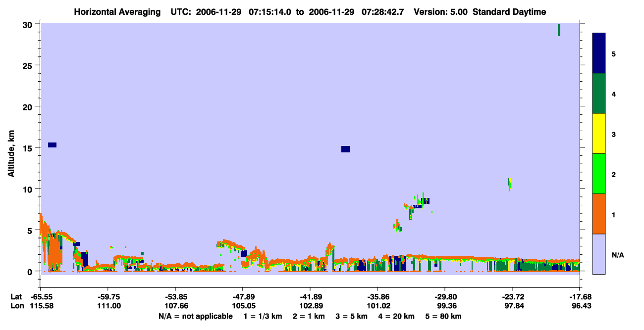Click latitude value -65.55
Screen dimensions: 644x330
tap(41, 297)
